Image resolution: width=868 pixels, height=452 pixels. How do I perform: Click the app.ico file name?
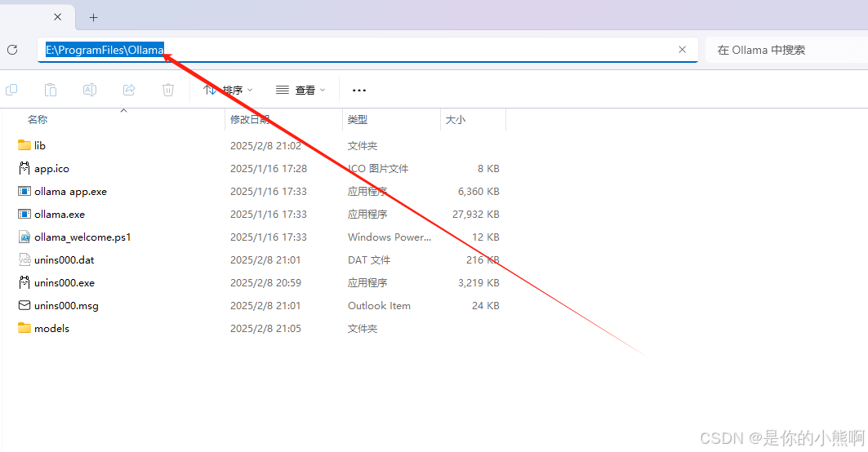[x=51, y=169]
